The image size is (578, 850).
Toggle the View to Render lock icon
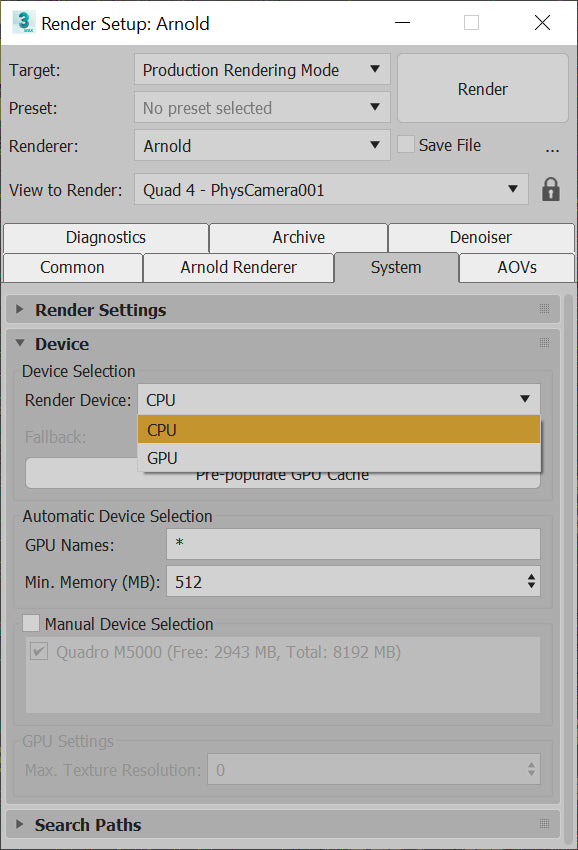[x=551, y=190]
